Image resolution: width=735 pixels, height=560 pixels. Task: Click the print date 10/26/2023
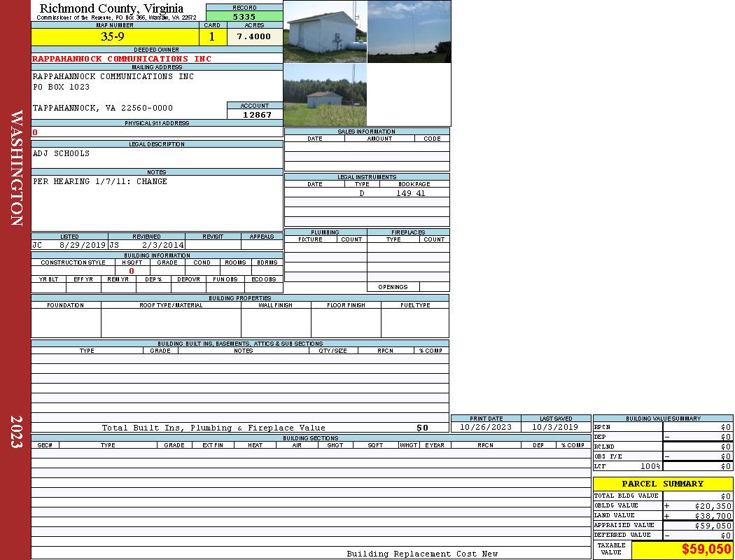(x=485, y=427)
